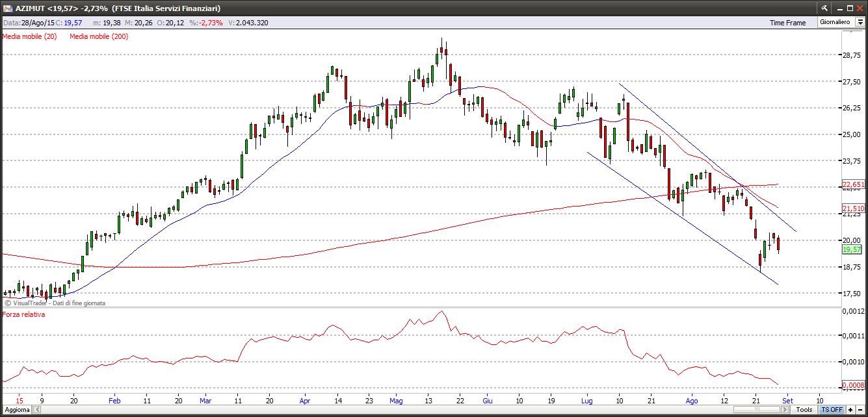Click the 22,651 moving average price tag
This screenshot has width=868, height=417.
(x=852, y=184)
